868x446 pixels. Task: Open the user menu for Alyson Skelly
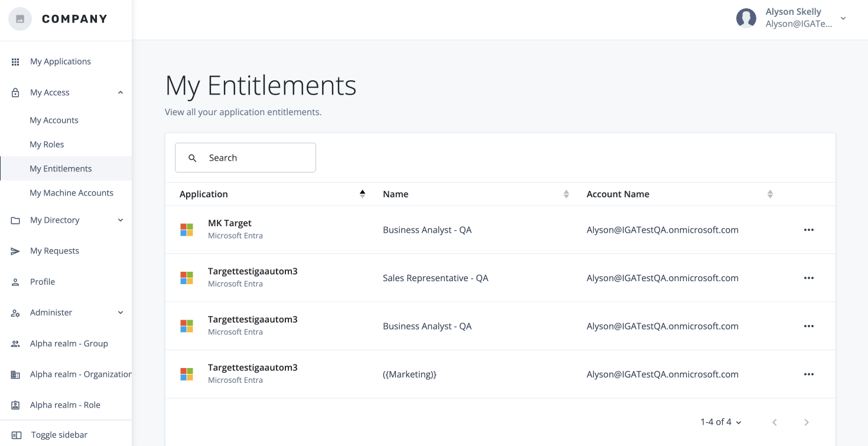click(843, 18)
